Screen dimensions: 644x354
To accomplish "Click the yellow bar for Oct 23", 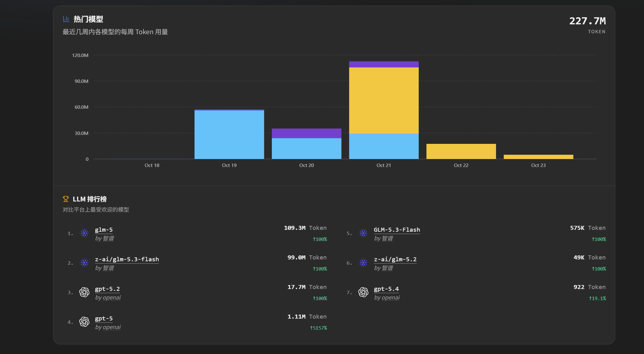I will click(x=538, y=157).
